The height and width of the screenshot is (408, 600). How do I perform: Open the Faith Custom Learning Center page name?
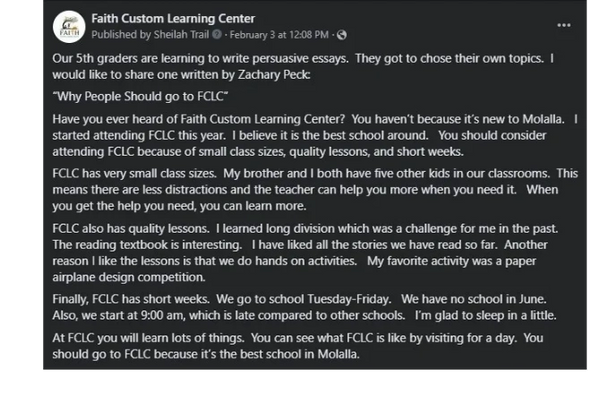[172, 18]
